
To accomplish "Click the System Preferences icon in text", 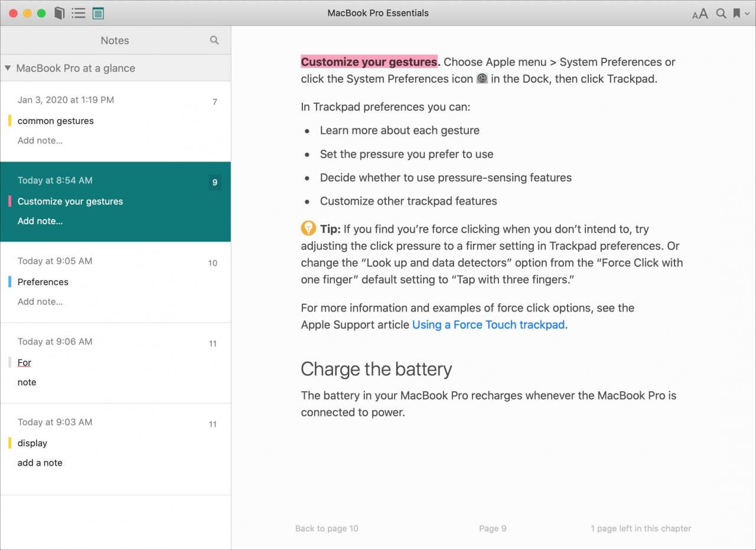I will [x=482, y=78].
